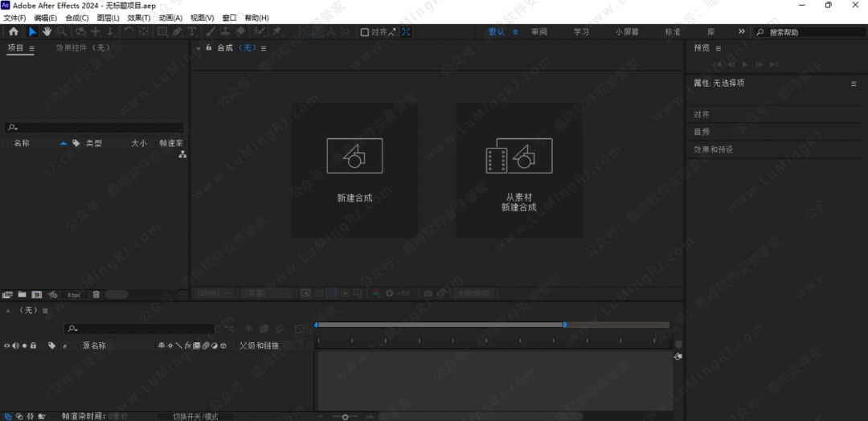
Task: Open the 窗口 menu
Action: (229, 18)
